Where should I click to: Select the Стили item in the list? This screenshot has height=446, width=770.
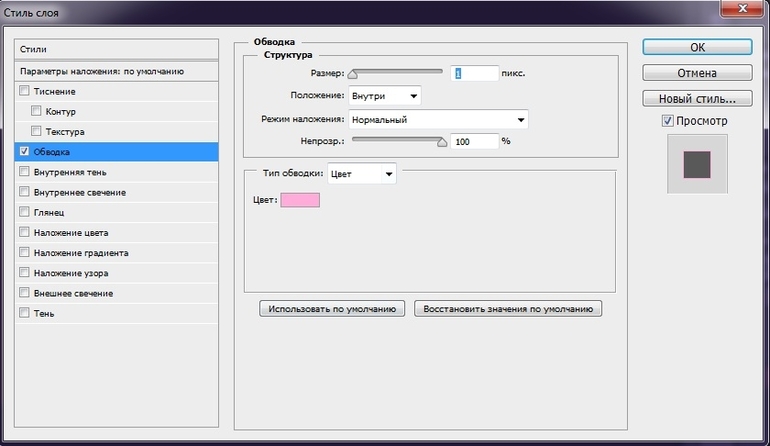pos(118,49)
